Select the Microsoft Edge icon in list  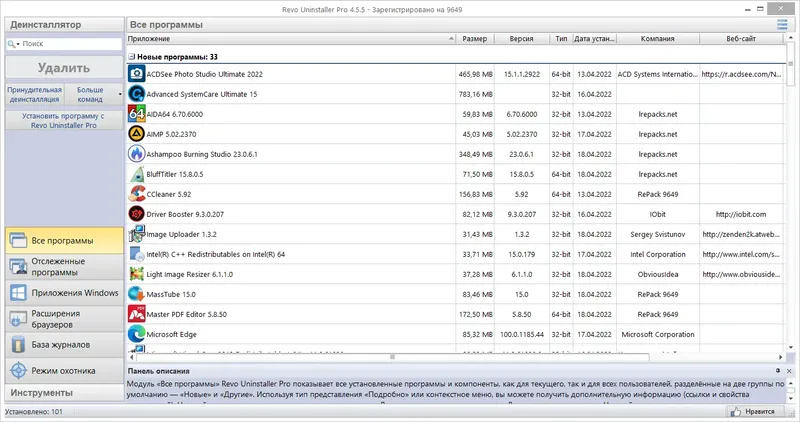(136, 334)
